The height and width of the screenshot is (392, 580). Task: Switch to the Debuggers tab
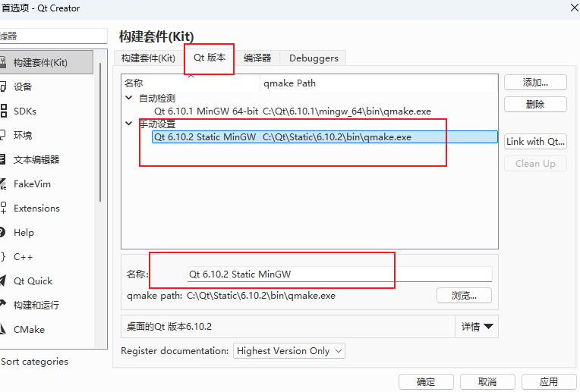[314, 58]
